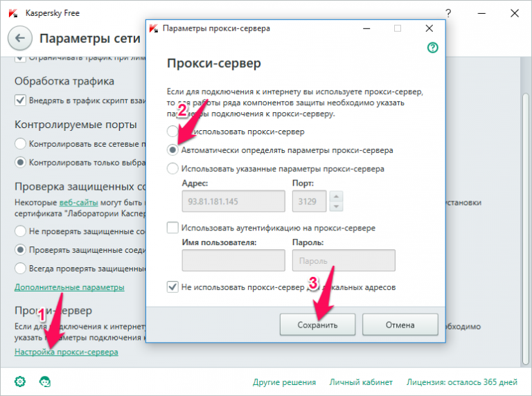Viewport: 532px width, 396px height.
Task: Click the support face icon in bottom bar
Action: [45, 381]
